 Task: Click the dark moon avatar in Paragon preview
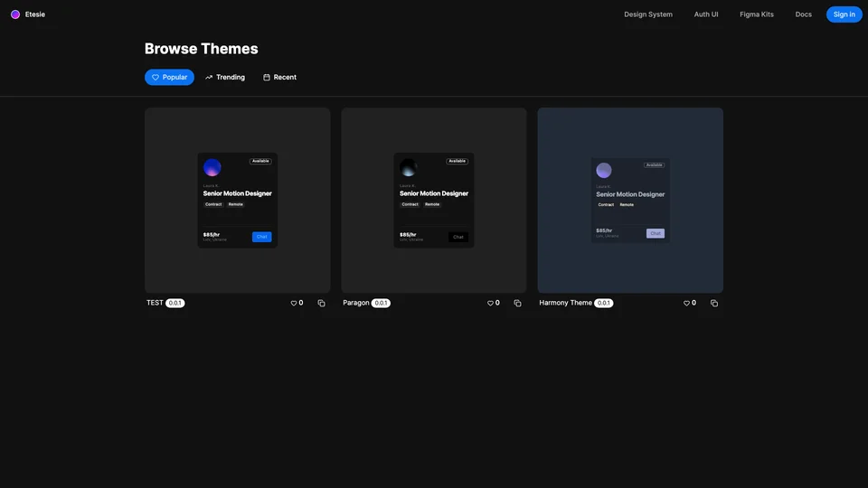click(409, 167)
